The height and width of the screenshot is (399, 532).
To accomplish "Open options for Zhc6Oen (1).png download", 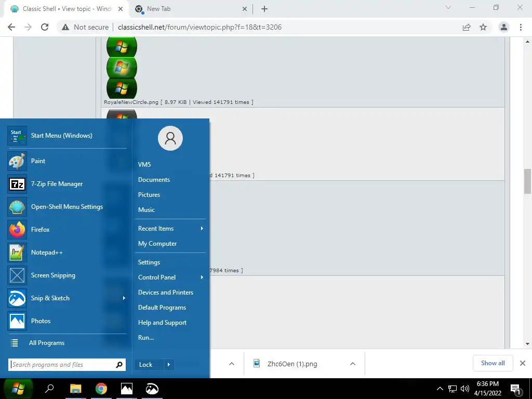I will 353,364.
